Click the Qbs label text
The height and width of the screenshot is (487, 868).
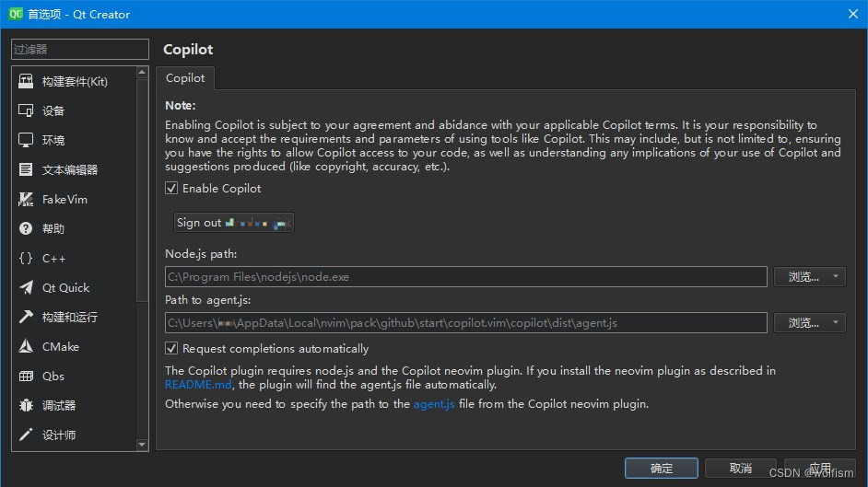click(x=53, y=376)
